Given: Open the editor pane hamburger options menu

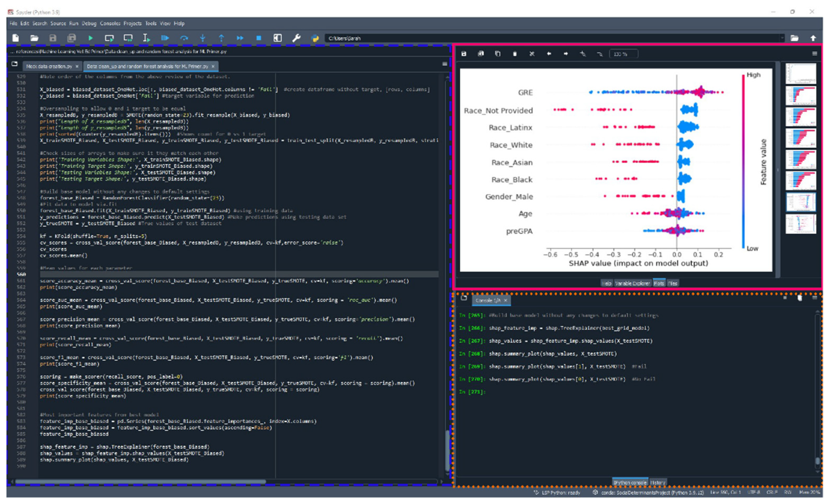Looking at the screenshot, I should [x=445, y=64].
